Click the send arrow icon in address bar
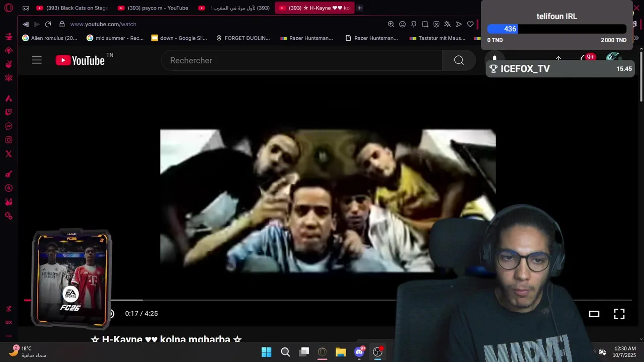 [x=459, y=24]
